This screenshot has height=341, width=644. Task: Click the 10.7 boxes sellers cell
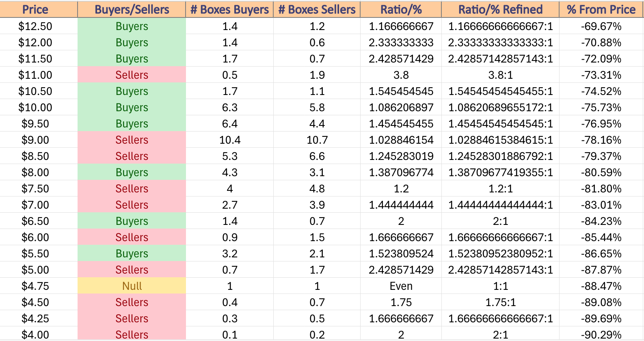click(317, 140)
